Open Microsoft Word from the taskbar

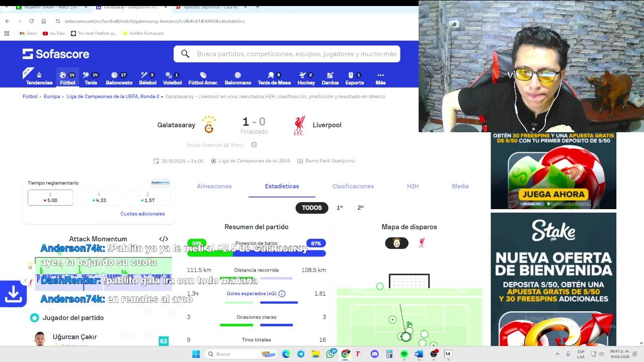pyautogui.click(x=419, y=354)
